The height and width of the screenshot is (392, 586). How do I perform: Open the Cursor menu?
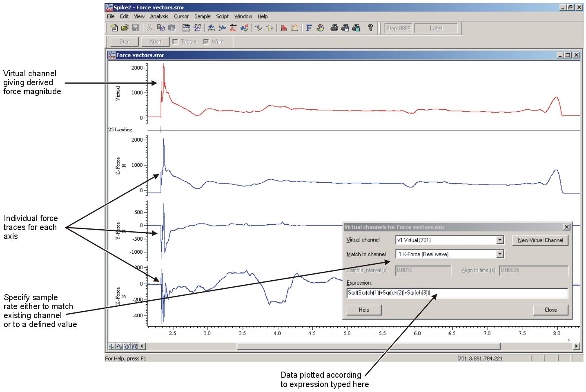(x=181, y=16)
